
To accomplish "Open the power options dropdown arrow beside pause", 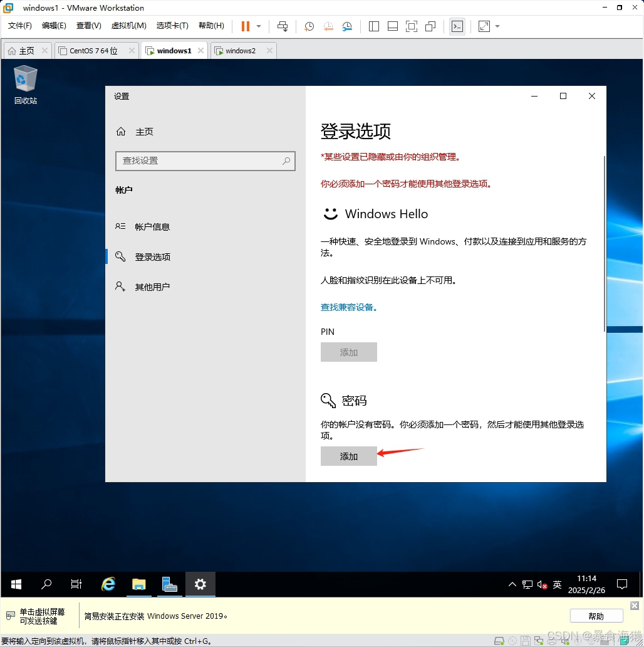I will [259, 26].
